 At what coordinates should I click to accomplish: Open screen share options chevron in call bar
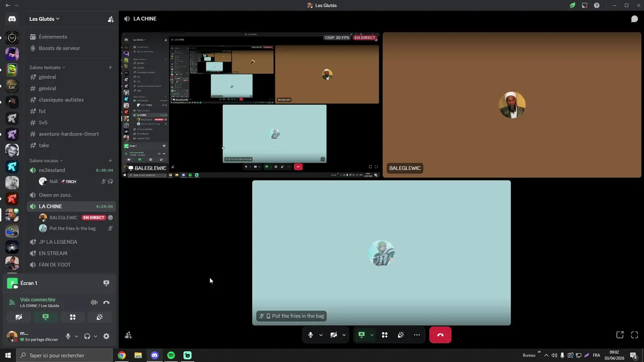click(372, 335)
